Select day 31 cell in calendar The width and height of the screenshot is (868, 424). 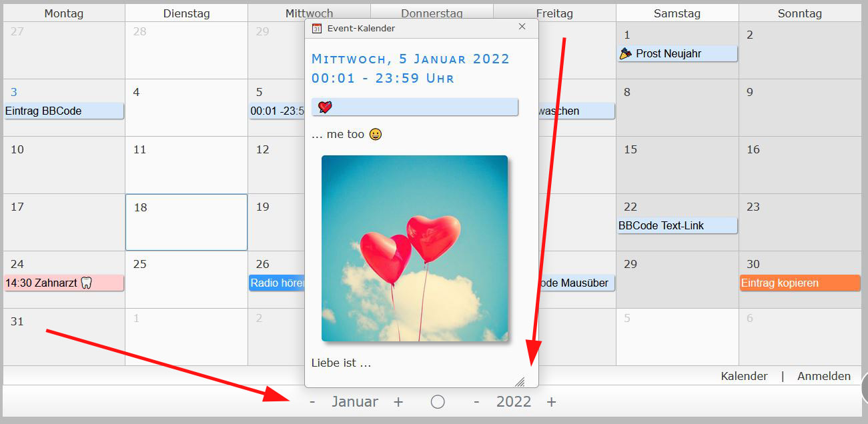[63, 337]
